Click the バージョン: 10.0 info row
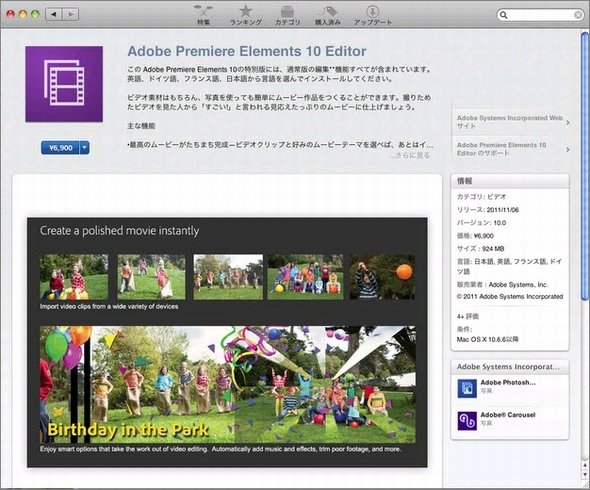Screen dimensions: 590x490 point(481,223)
